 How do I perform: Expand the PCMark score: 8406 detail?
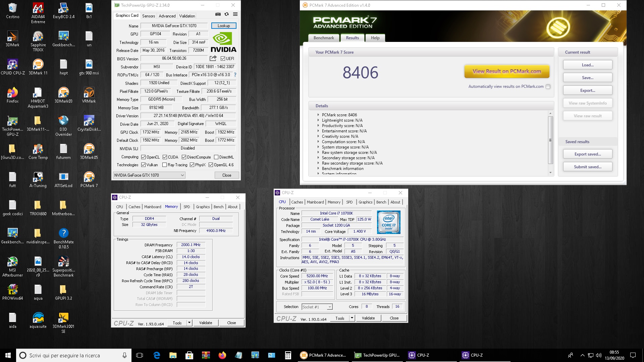point(318,115)
